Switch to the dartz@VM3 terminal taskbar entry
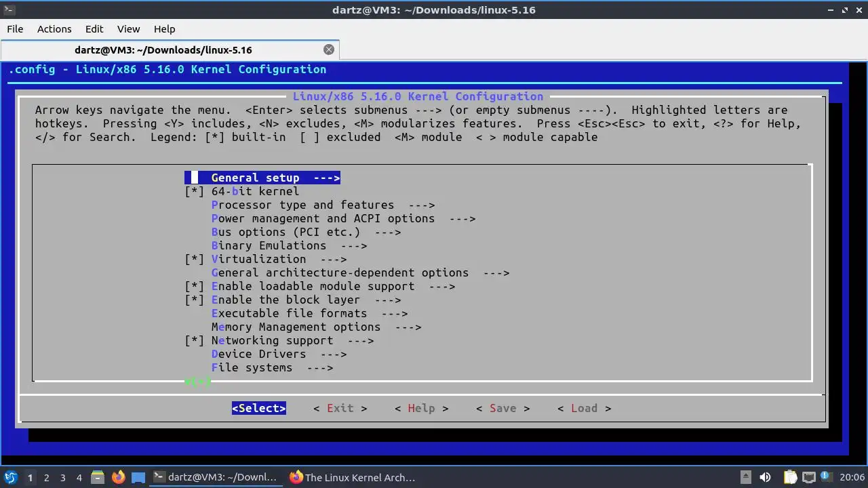The image size is (868, 488). (216, 477)
